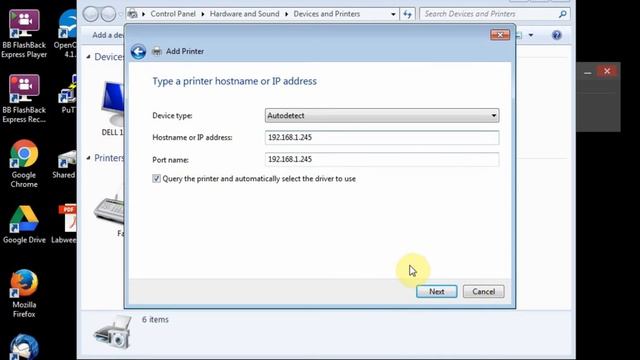This screenshot has width=640, height=360.
Task: Click the back arrow in Add Printer dialog
Action: [138, 52]
